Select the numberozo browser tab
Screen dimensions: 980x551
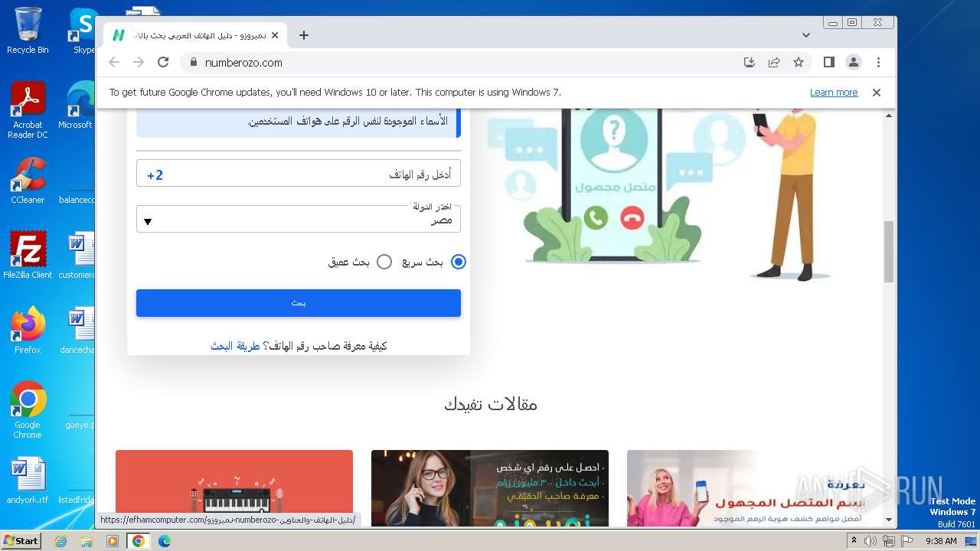coord(195,35)
